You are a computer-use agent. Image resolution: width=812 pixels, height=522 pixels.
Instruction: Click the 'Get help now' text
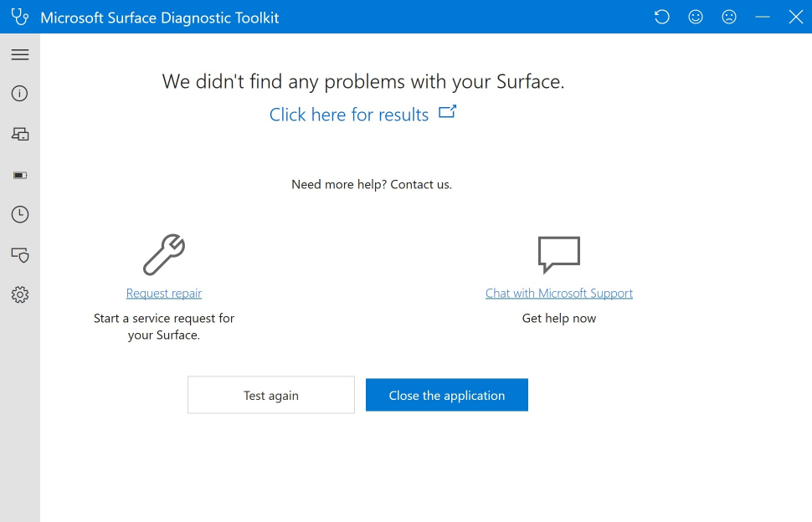click(559, 318)
